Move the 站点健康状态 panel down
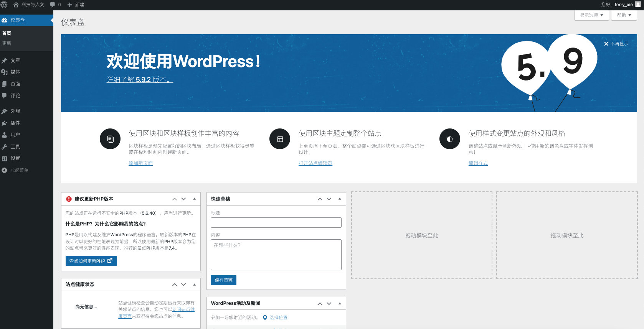Image resolution: width=644 pixels, height=329 pixels. pos(183,285)
